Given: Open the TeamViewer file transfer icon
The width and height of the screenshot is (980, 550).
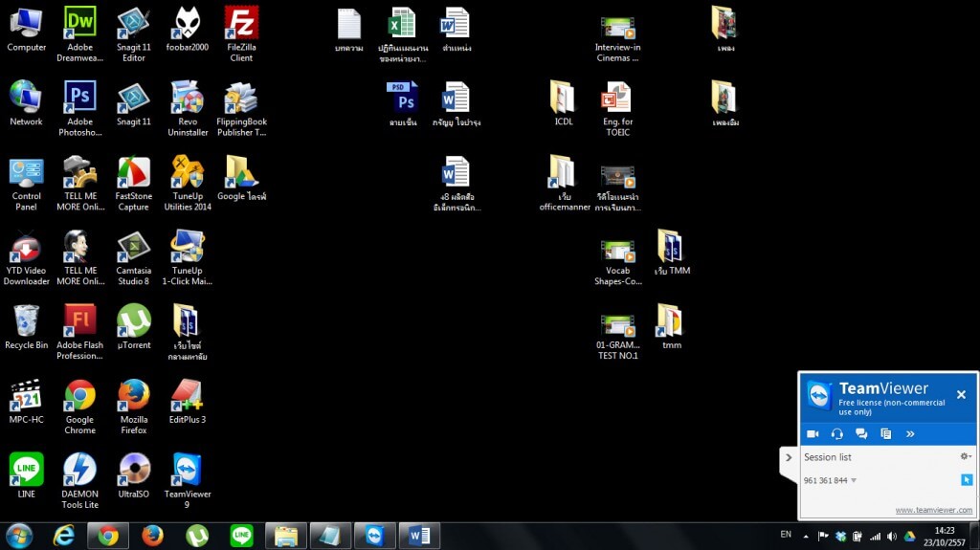Looking at the screenshot, I should (885, 433).
